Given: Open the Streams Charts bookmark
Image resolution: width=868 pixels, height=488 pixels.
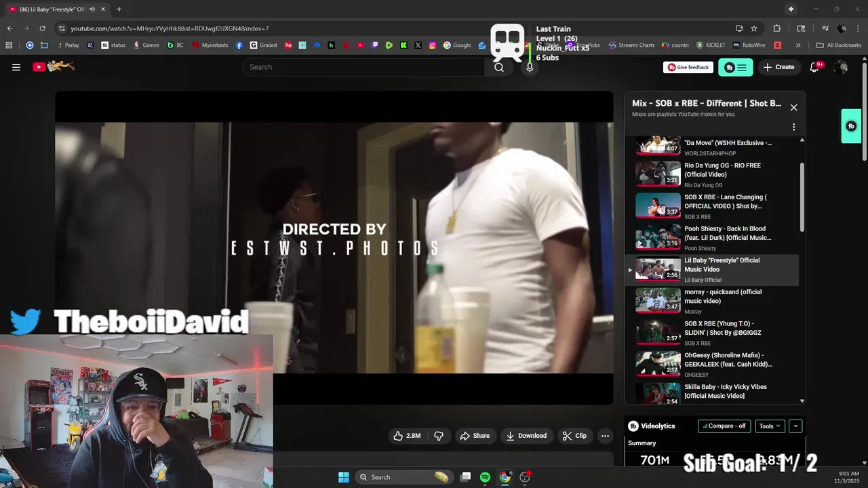Looking at the screenshot, I should coord(631,45).
